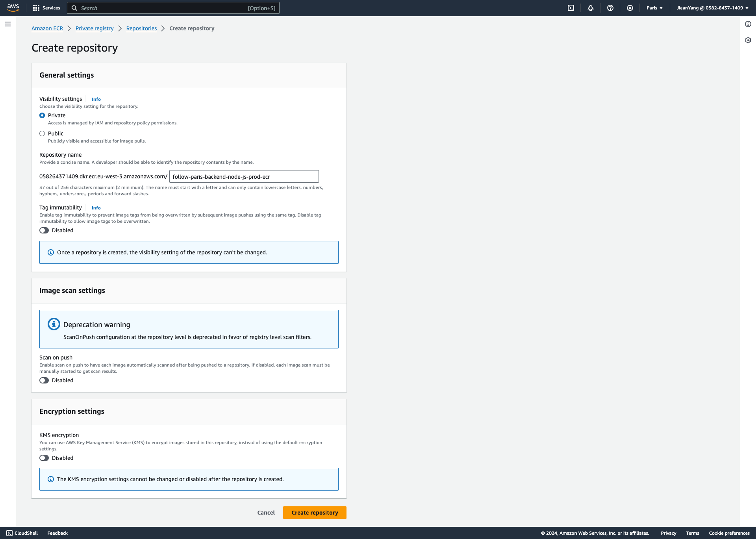756x539 pixels.
Task: Click the Encryption settings heading
Action: [x=72, y=411]
